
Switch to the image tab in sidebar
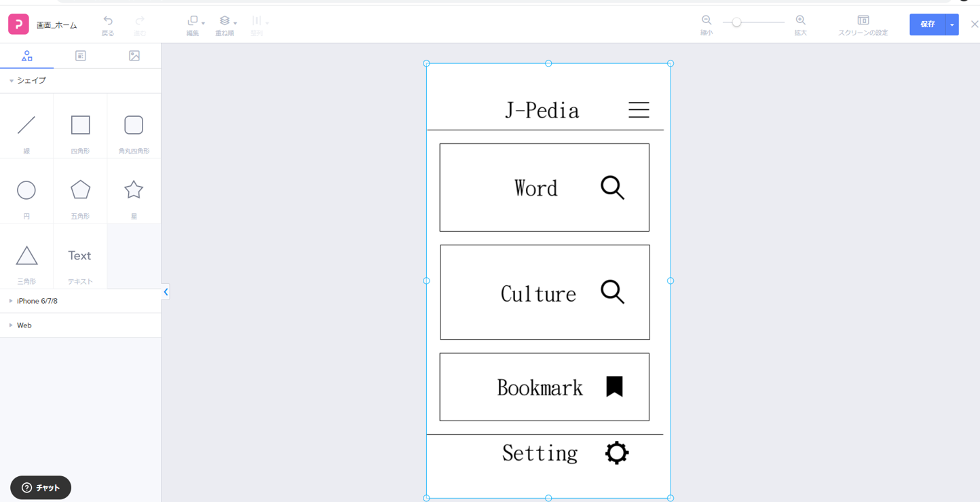click(134, 56)
